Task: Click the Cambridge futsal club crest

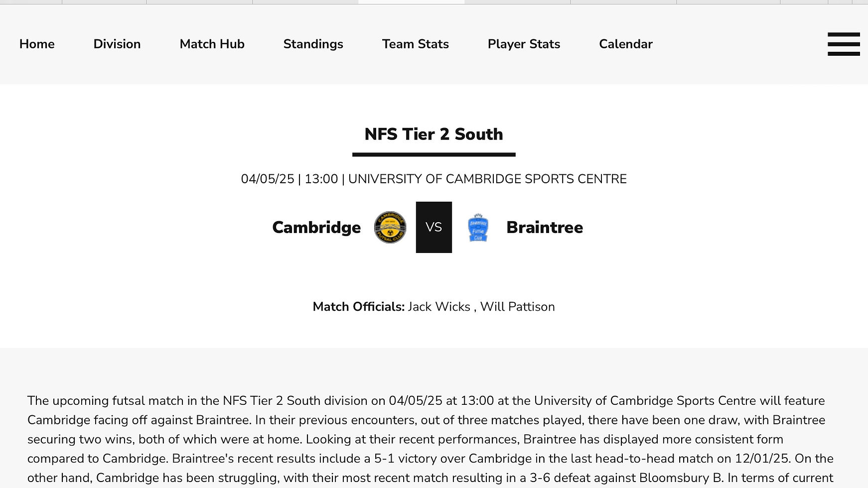Action: pyautogui.click(x=390, y=227)
